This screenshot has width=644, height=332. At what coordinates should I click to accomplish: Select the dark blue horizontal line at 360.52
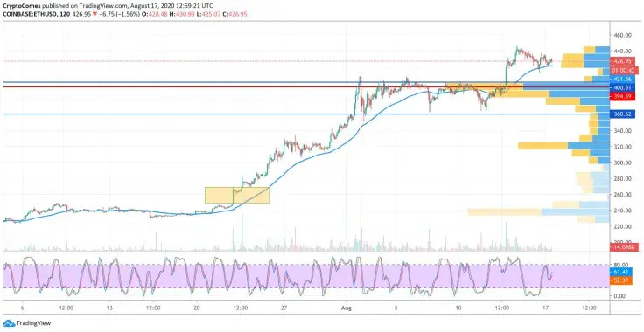[x=306, y=114]
